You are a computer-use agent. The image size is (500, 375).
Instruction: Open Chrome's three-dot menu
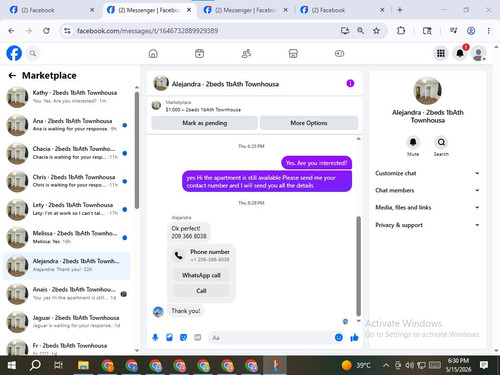pyautogui.click(x=489, y=31)
